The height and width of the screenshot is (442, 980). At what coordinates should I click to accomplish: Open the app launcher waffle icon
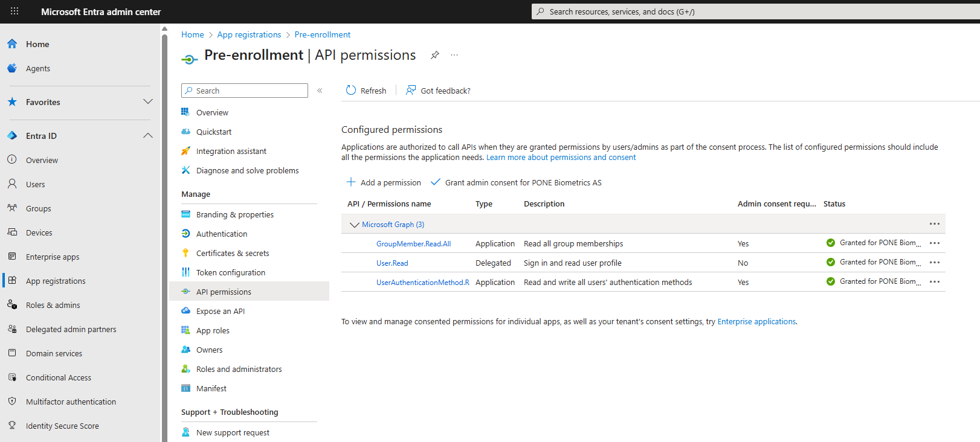point(15,11)
